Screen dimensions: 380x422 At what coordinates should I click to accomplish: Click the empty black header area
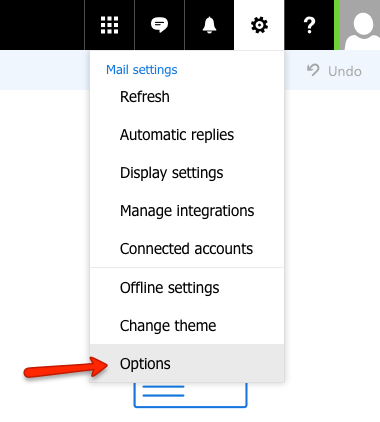42,25
